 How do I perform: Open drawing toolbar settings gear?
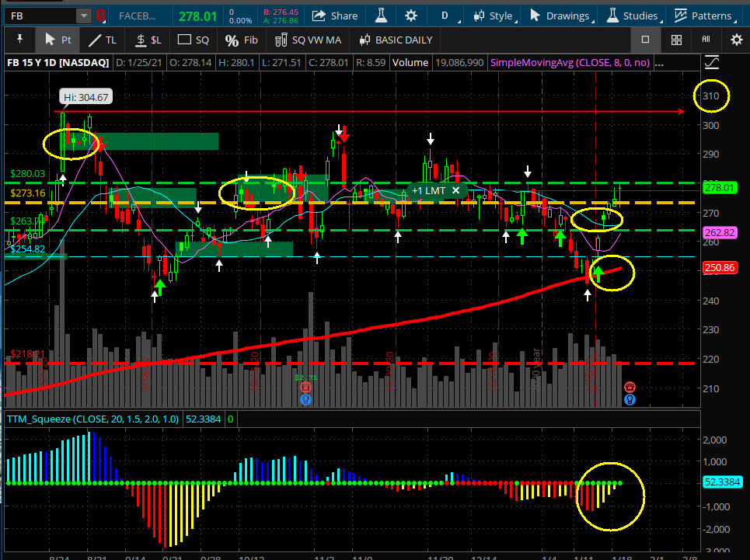tap(735, 40)
